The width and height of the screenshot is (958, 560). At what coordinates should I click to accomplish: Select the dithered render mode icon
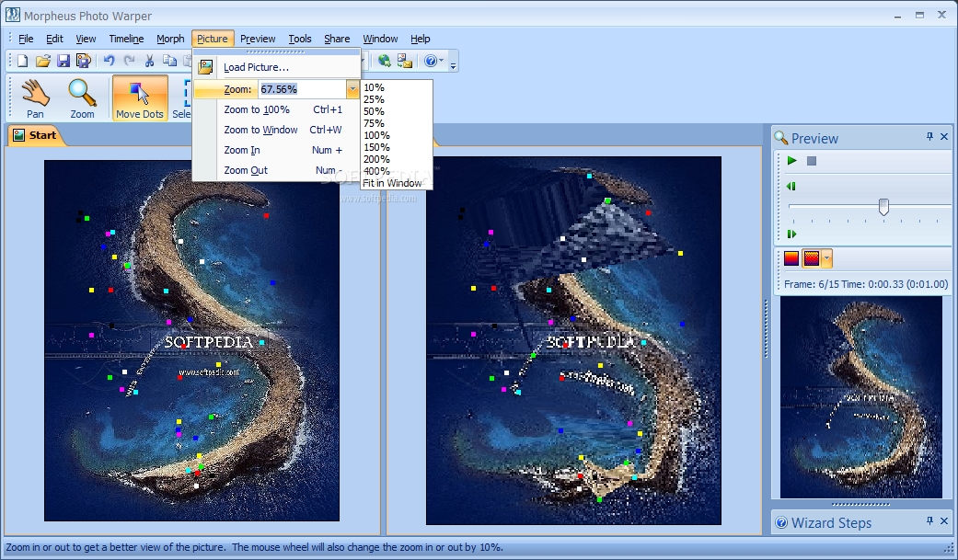812,258
